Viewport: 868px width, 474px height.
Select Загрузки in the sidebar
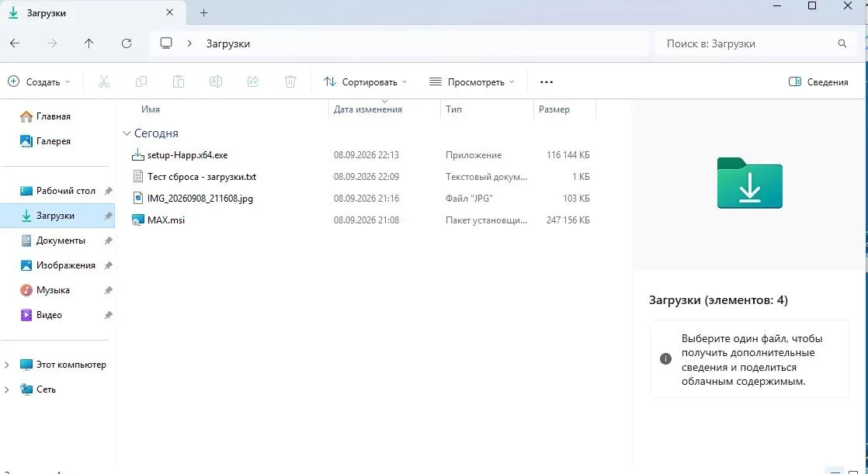57,216
